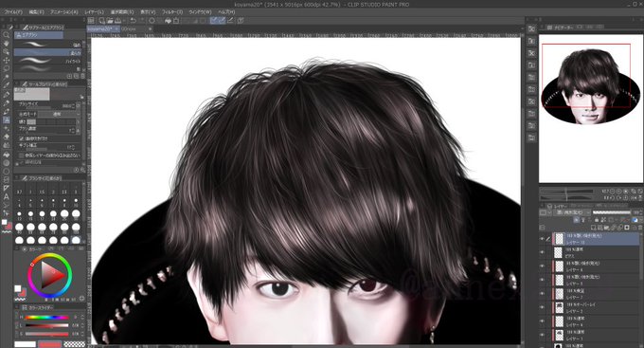Adjust the H hue color slider
The height and width of the screenshot is (348, 644).
point(46,317)
